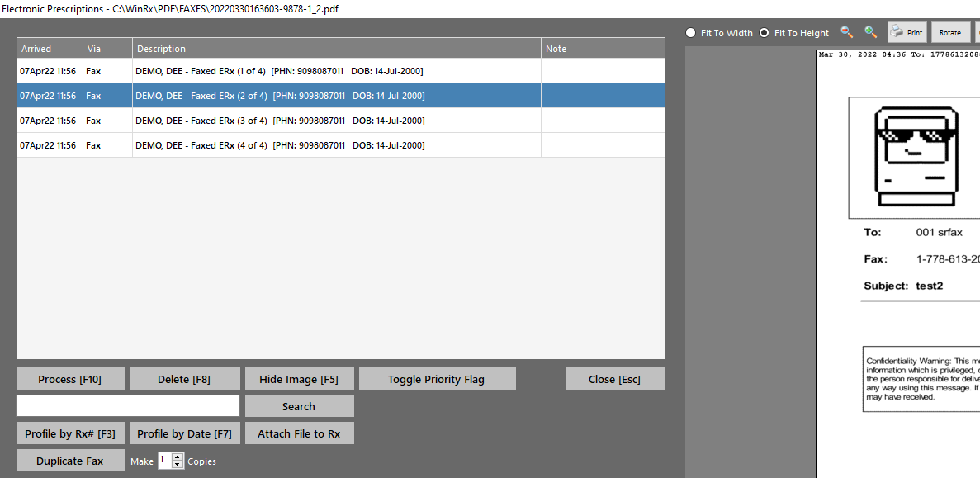Toggle the priority flag on selected fax
Viewport: 980px width, 478px height.
pos(437,379)
